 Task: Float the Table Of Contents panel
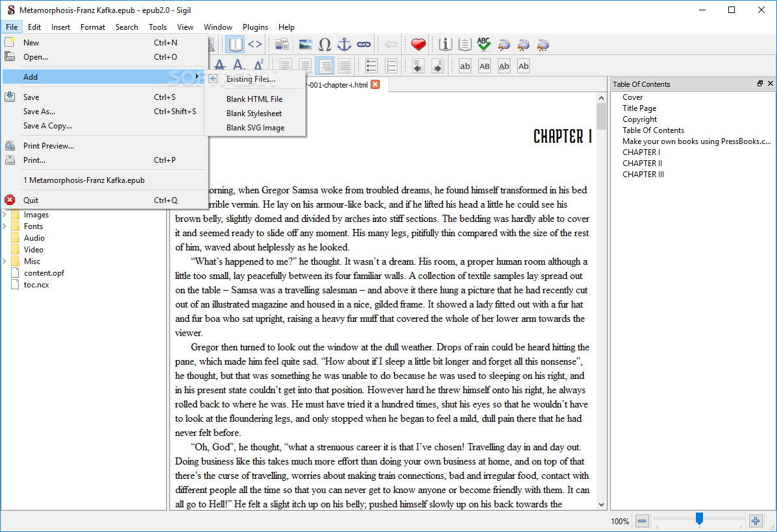[760, 84]
